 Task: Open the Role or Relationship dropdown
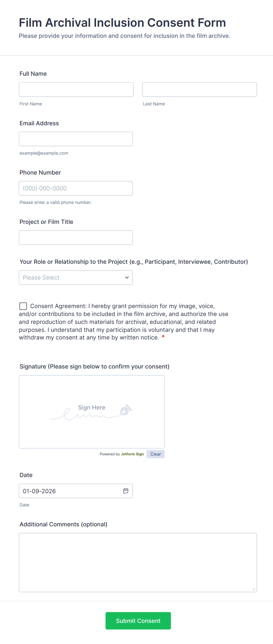[75, 277]
